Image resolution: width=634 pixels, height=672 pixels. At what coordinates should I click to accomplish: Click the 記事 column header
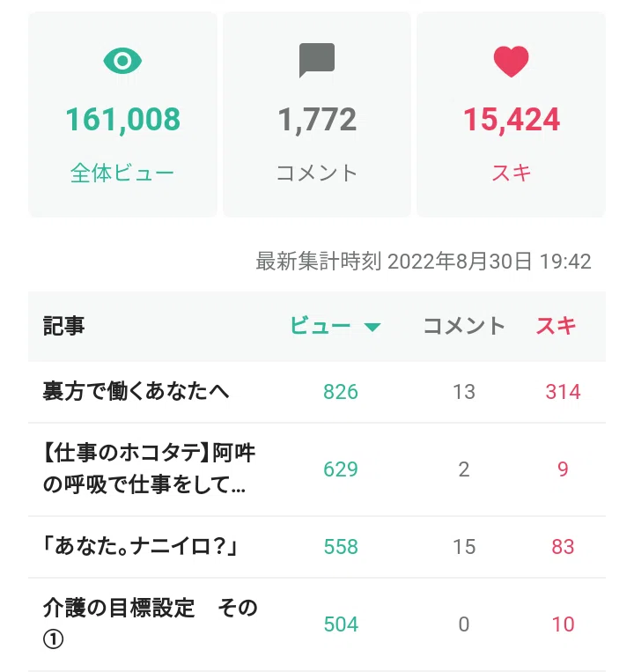coord(63,326)
